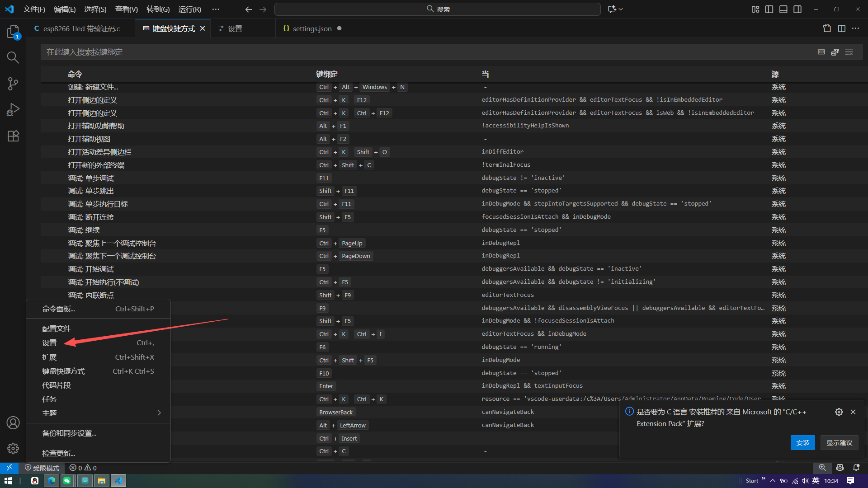Click 显示建议 button in notification

click(x=839, y=443)
